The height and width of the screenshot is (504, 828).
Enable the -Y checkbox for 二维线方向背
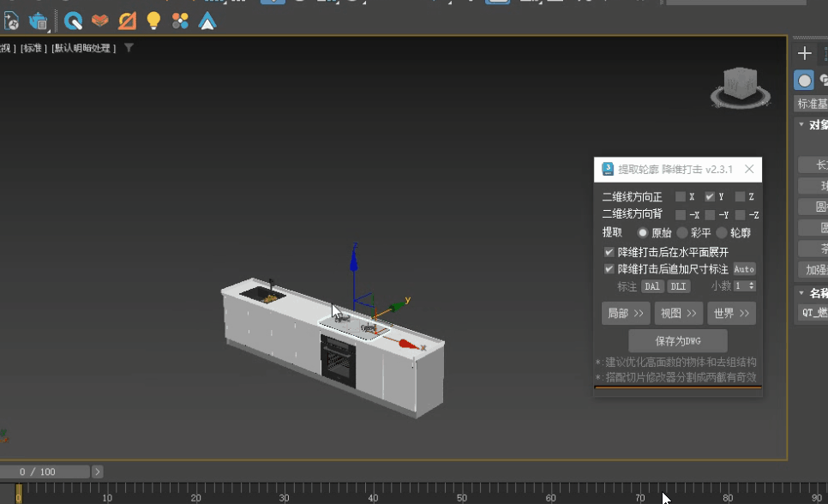(x=710, y=214)
